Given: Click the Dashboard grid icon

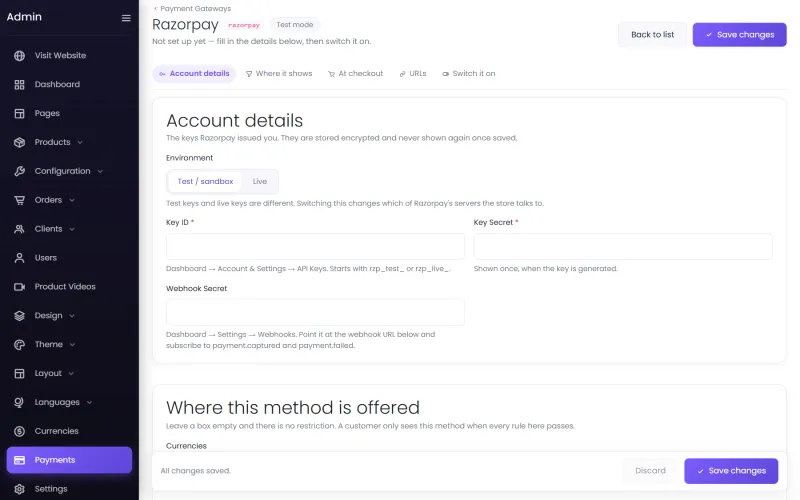Looking at the screenshot, I should (x=19, y=85).
